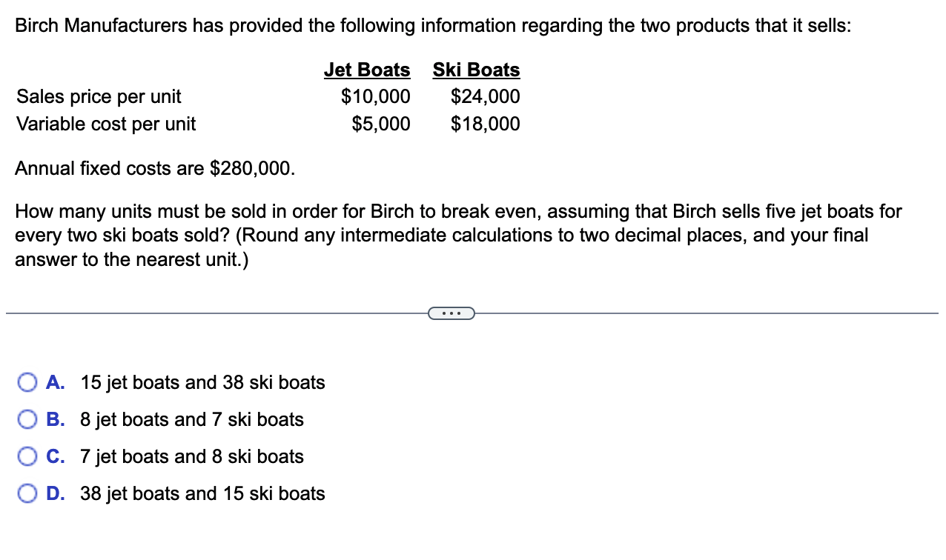
Task: Click the blue letter A label
Action: point(56,382)
